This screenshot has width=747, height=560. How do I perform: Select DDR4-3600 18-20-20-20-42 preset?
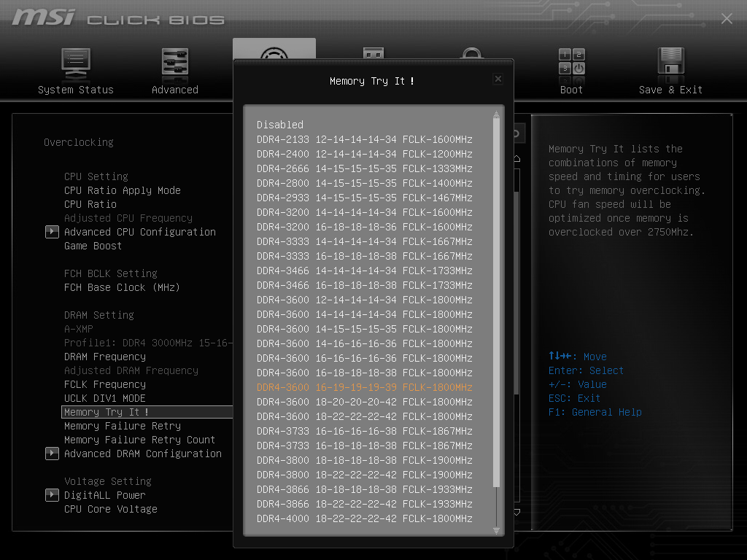coord(365,402)
